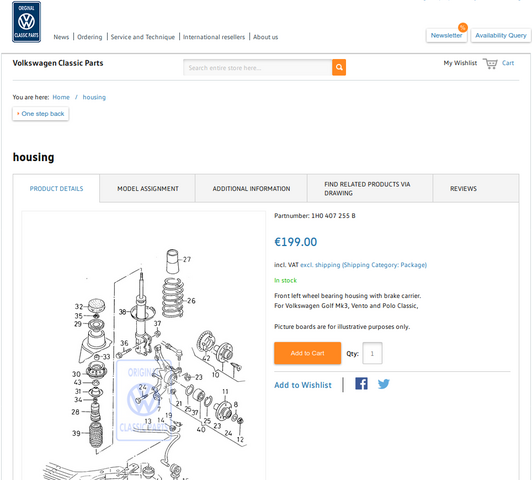Screen dimensions: 532x480
Task: Open the excl. shipping category link
Action: tap(363, 265)
